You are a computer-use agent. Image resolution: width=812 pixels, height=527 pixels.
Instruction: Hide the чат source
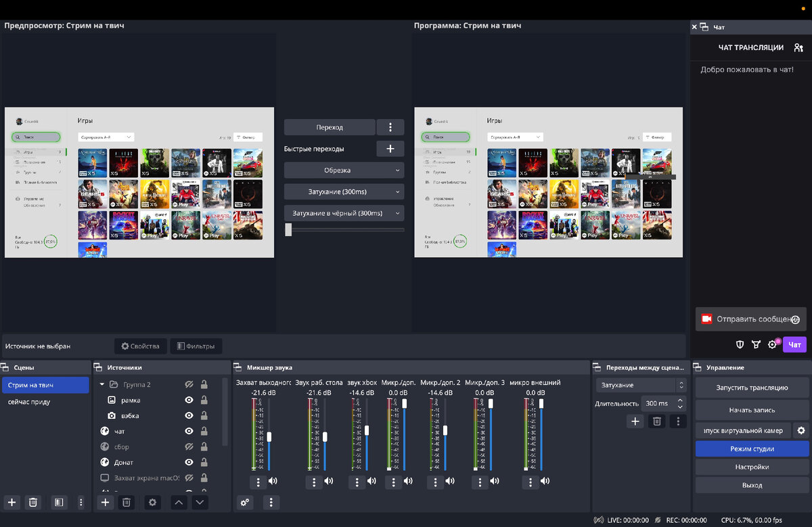[189, 431]
